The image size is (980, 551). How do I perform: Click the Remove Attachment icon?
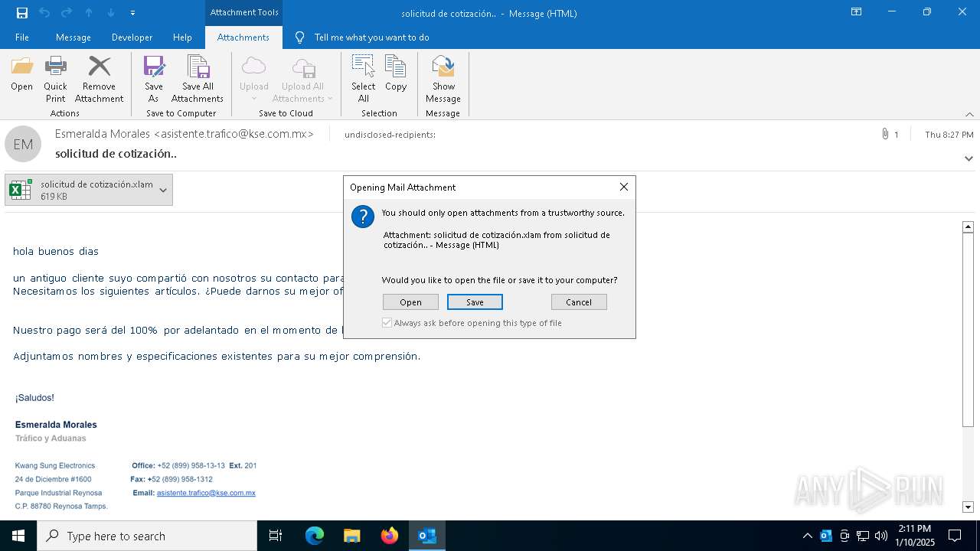click(x=99, y=78)
